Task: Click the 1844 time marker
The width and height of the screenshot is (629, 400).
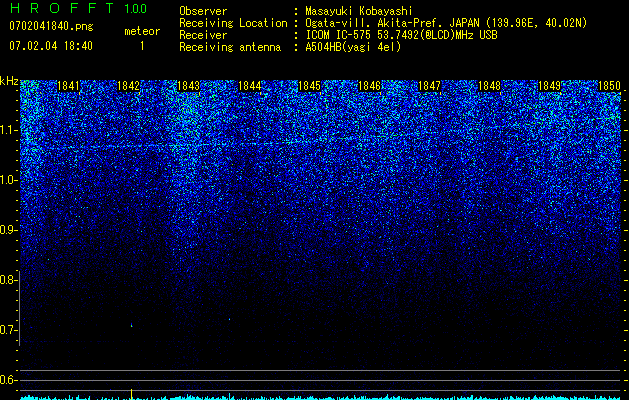Action: point(250,86)
